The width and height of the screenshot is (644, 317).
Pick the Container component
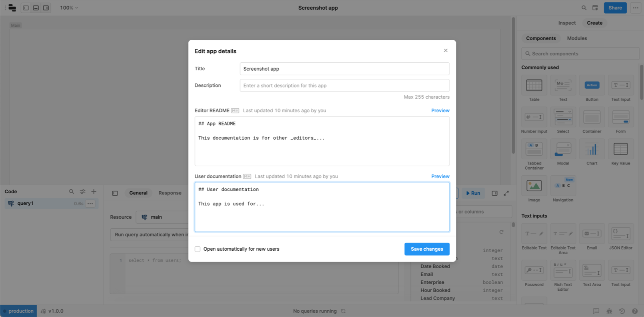592,120
